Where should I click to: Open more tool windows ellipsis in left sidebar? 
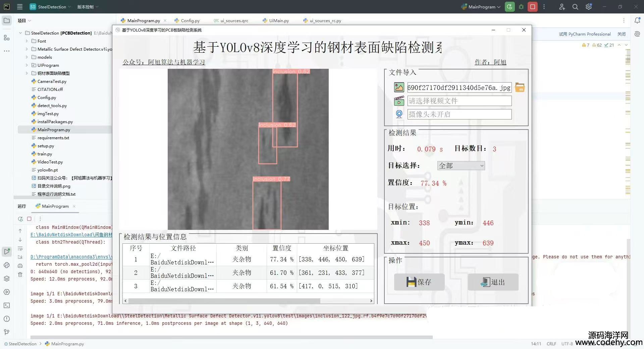pyautogui.click(x=6, y=51)
